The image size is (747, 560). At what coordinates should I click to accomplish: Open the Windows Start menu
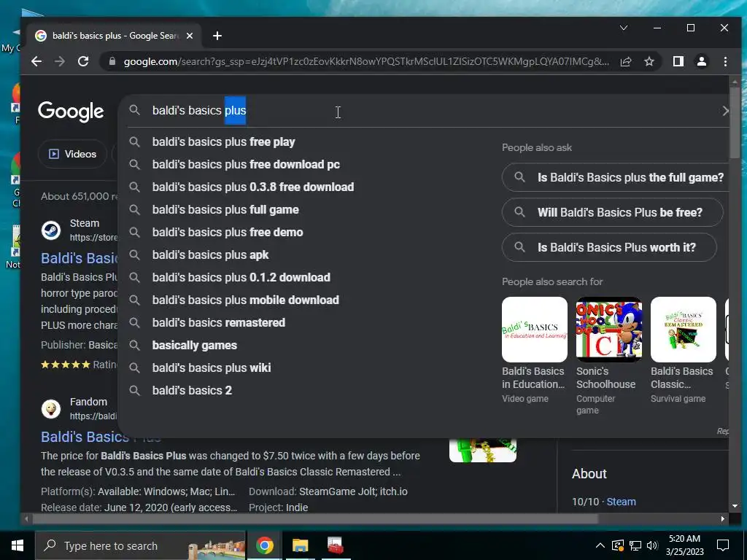click(x=18, y=545)
